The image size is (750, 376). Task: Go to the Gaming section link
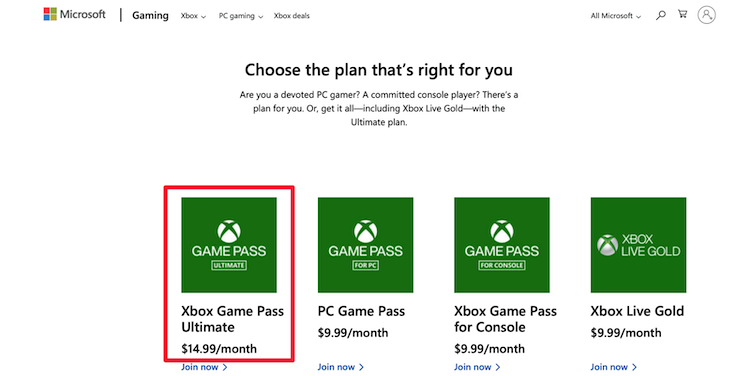click(150, 16)
